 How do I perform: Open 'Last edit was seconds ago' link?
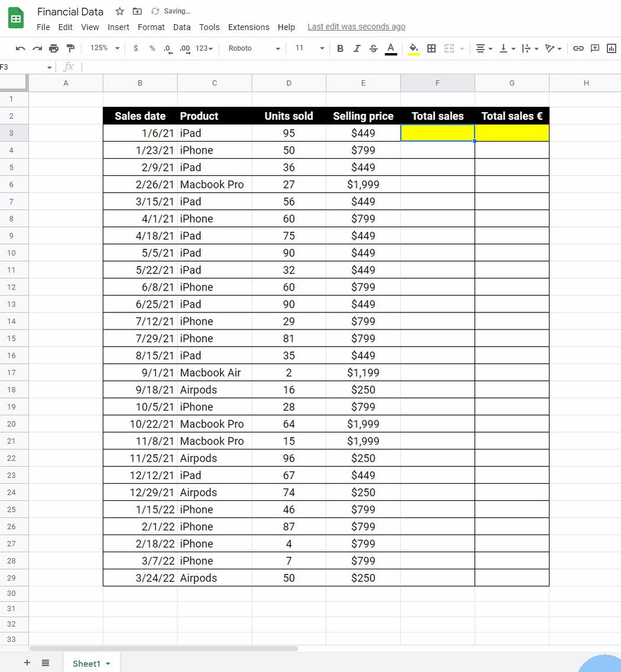tap(356, 27)
